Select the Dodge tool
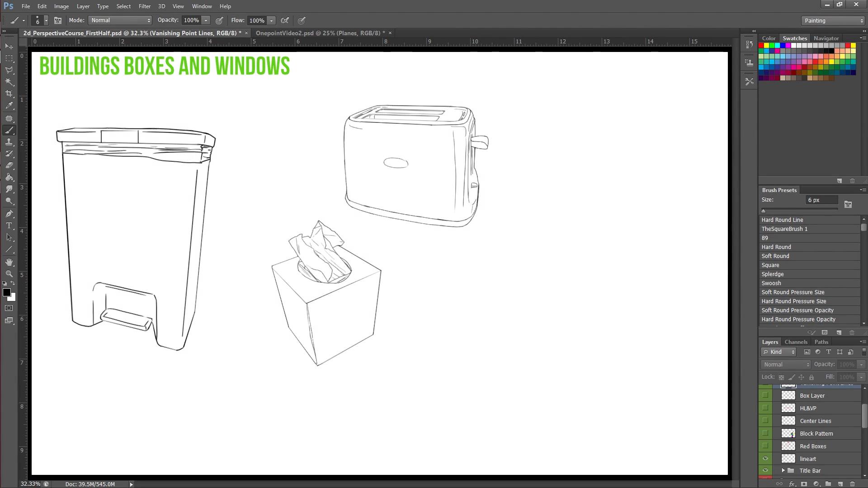 (9, 201)
